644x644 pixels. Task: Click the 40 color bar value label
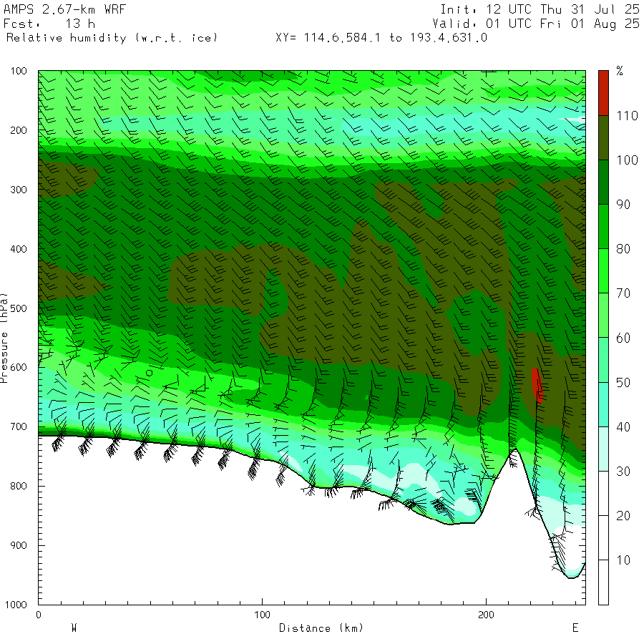623,426
